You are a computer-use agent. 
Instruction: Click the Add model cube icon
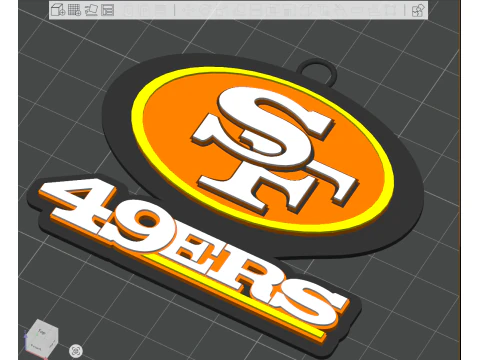click(58, 10)
